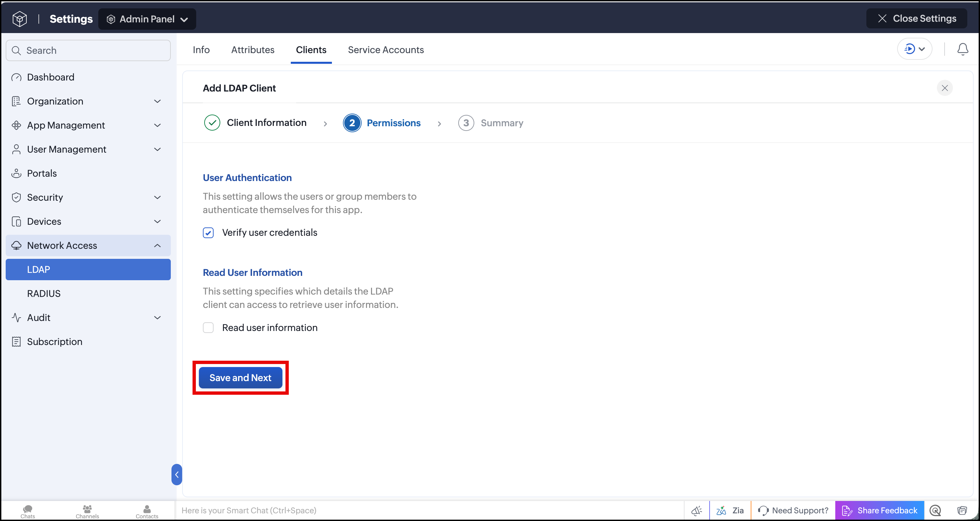
Task: Click the completed step checkmark icon
Action: 212,123
